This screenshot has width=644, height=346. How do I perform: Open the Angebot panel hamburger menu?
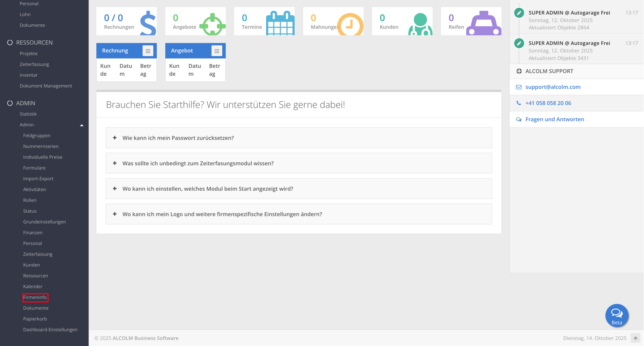point(217,51)
